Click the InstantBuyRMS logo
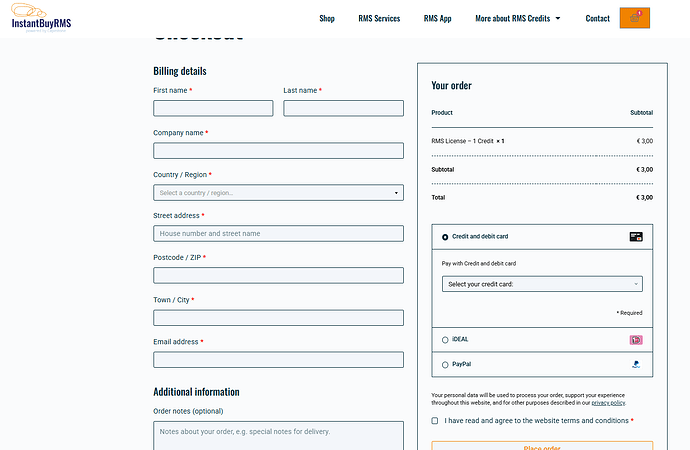This screenshot has width=690, height=450. click(x=41, y=18)
